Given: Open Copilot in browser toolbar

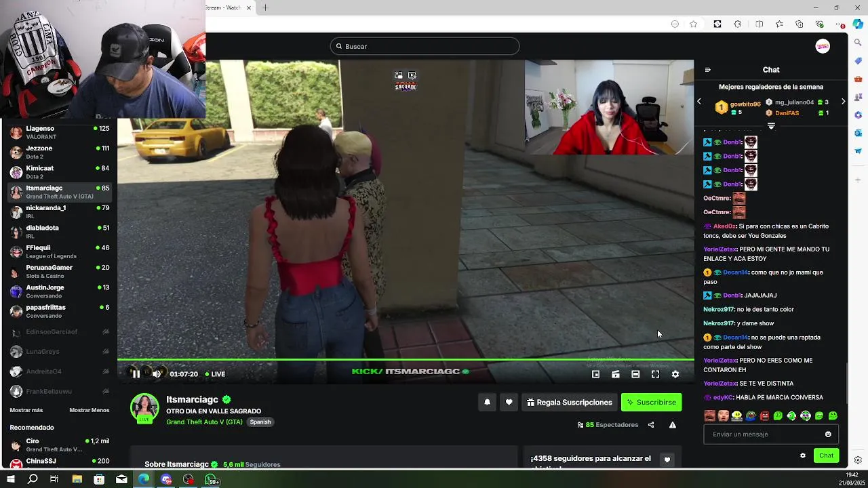Looking at the screenshot, I should [x=858, y=24].
